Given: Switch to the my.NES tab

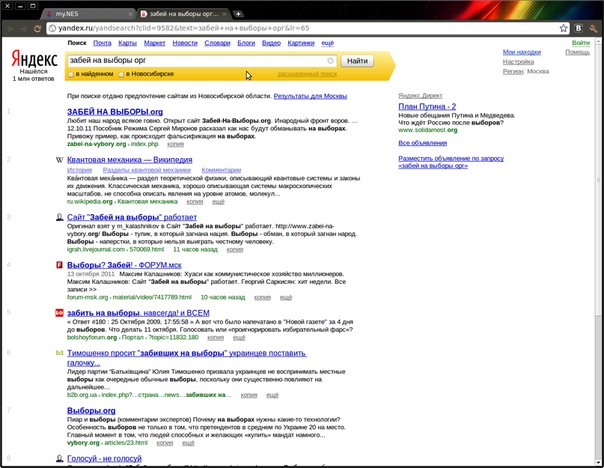Looking at the screenshot, I should click(x=88, y=14).
